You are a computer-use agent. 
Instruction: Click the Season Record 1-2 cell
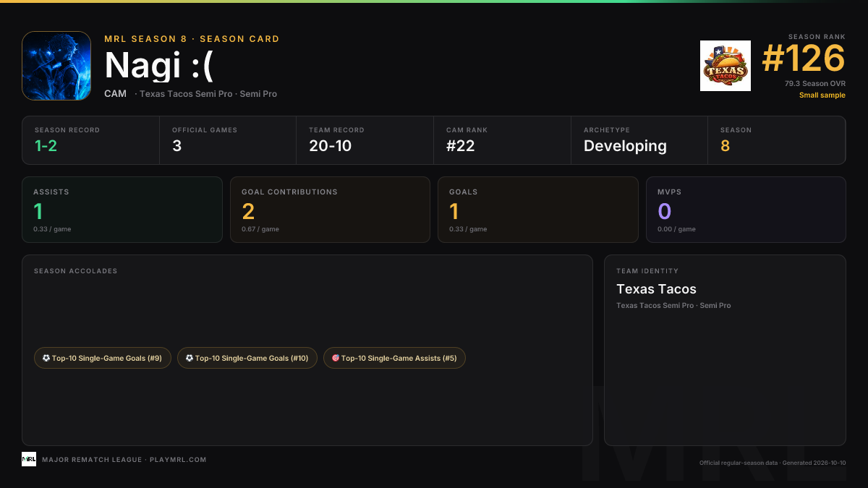tap(90, 140)
